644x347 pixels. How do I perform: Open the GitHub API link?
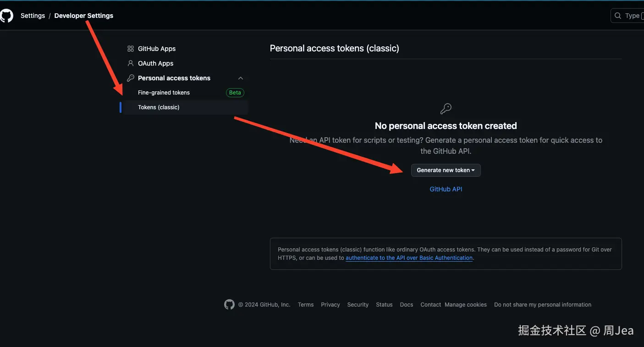click(x=446, y=189)
